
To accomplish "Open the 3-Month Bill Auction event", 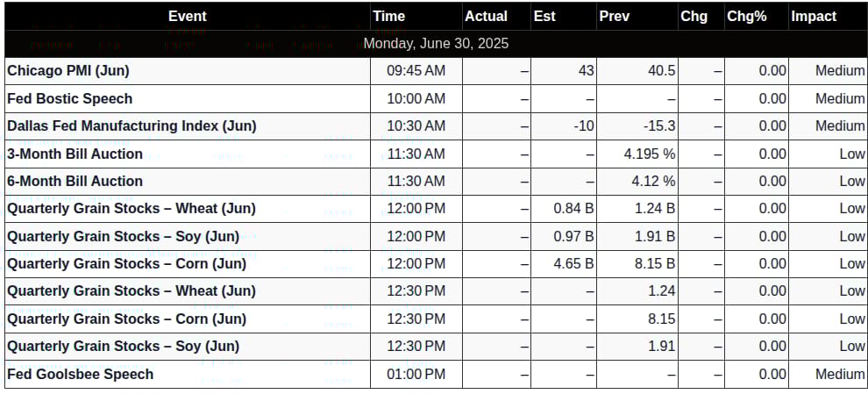I will coord(75,154).
